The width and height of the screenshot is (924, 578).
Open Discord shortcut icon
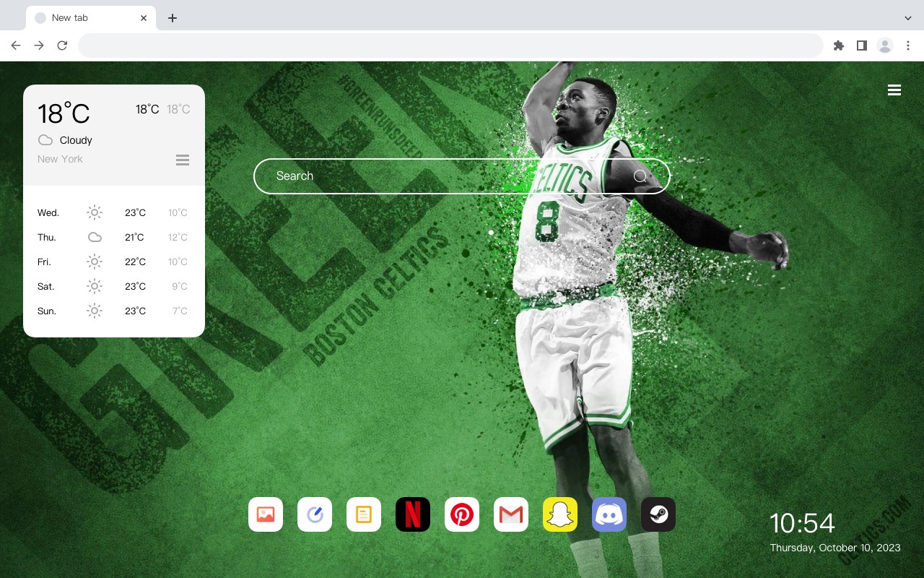click(x=609, y=514)
